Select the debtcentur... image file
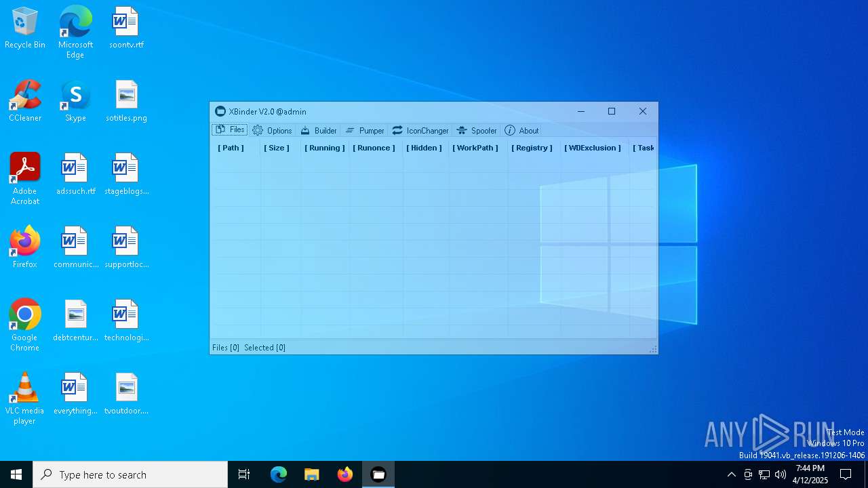This screenshot has height=488, width=868. click(x=75, y=321)
